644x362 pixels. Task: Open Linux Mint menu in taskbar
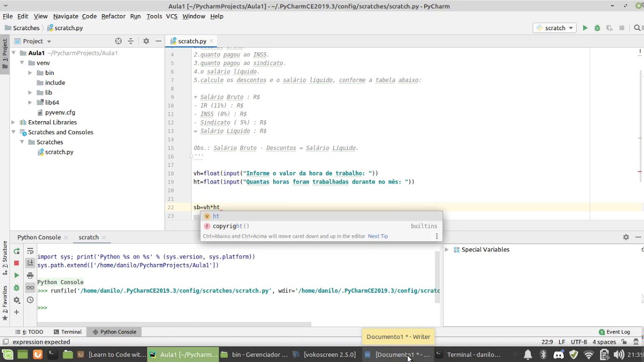(x=8, y=354)
